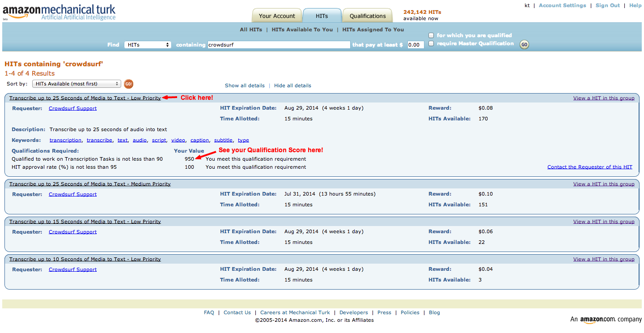Go to All HITs

(x=251, y=30)
